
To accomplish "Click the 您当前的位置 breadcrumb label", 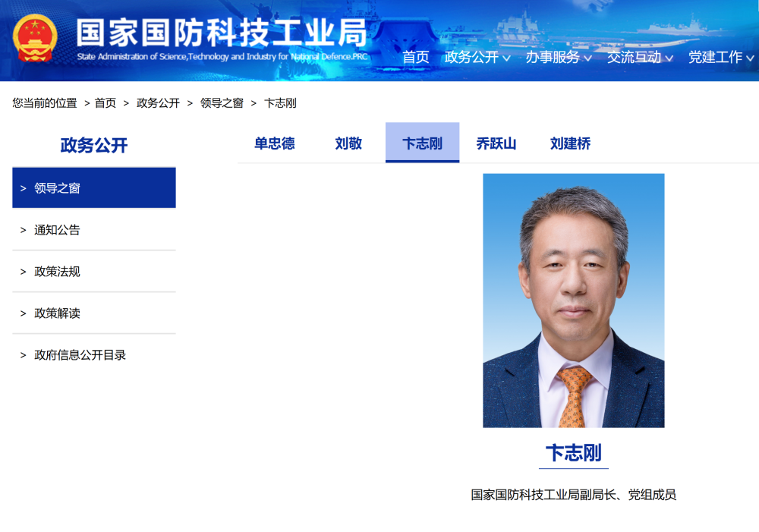I will point(45,103).
